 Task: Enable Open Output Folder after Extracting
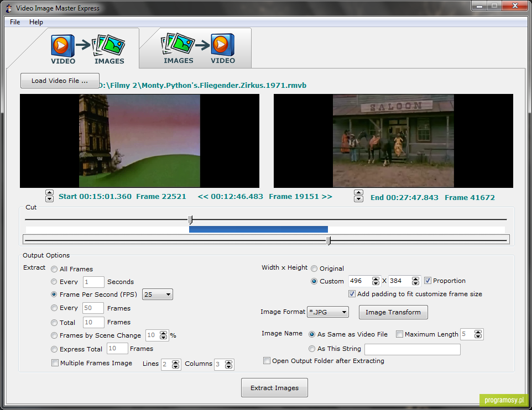click(x=267, y=360)
